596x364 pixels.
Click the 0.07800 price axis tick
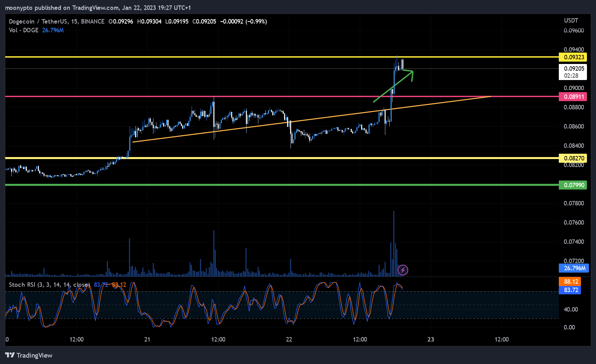[574, 203]
